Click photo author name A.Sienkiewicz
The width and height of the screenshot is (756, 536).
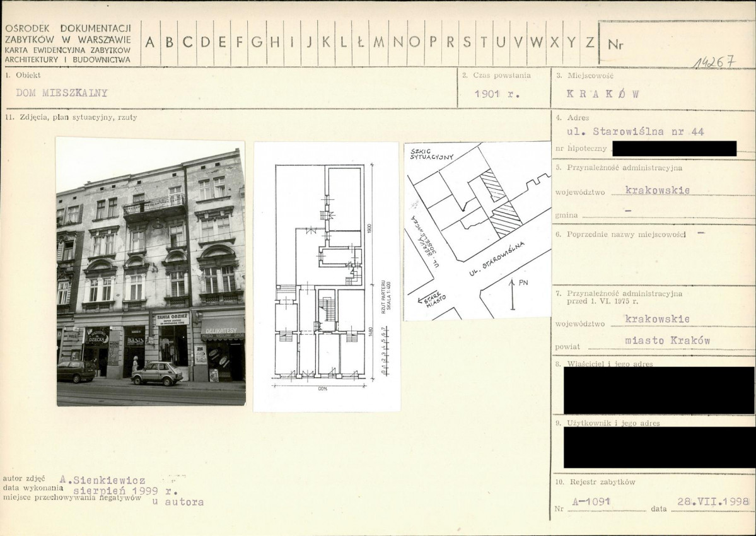coord(102,480)
